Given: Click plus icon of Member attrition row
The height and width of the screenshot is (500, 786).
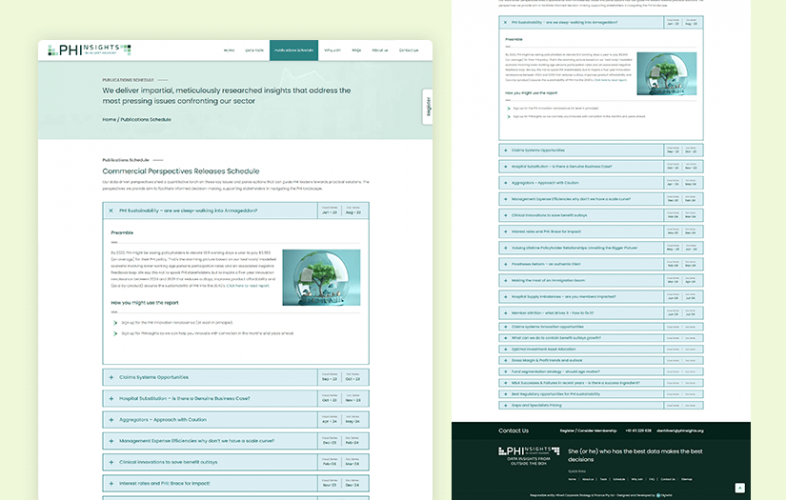Looking at the screenshot, I should click(x=505, y=313).
